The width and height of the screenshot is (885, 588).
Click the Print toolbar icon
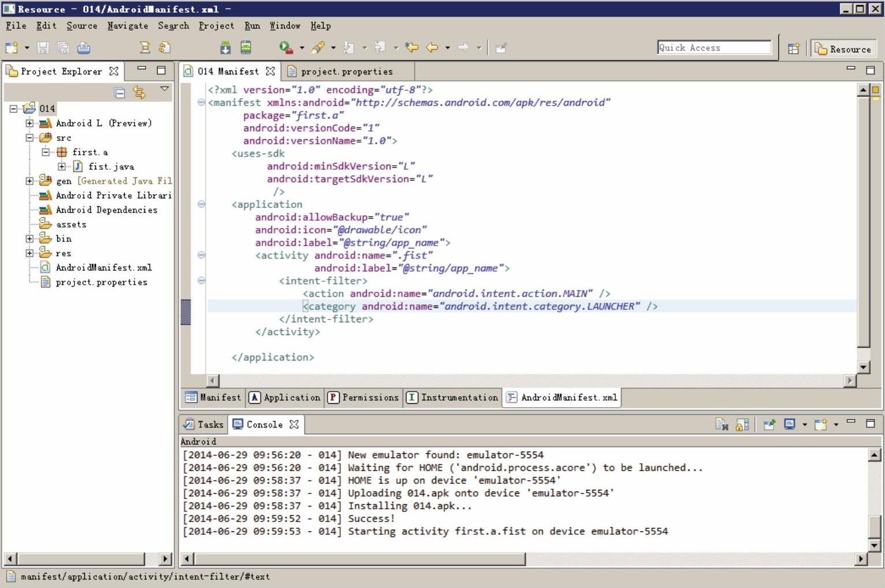click(84, 48)
